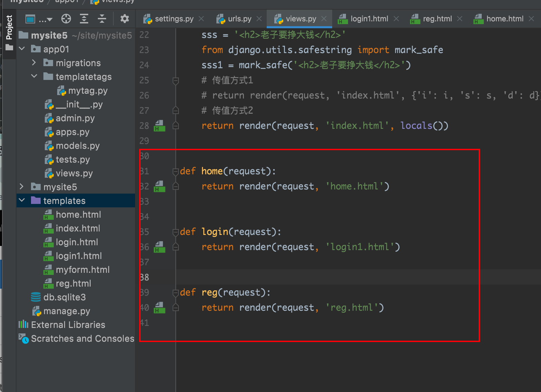
Task: Fold the login function definition
Action: pos(176,232)
